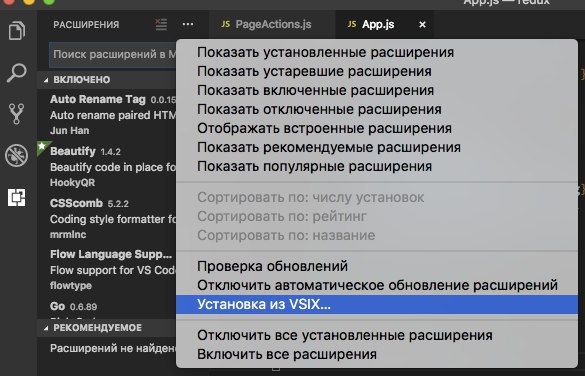Open the Source Control branch icon
The image size is (585, 376).
click(x=16, y=114)
